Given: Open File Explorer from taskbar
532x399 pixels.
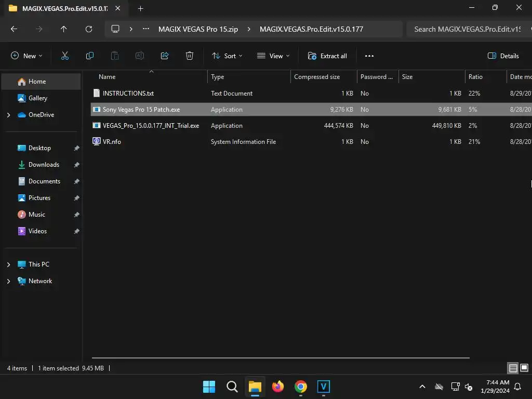Looking at the screenshot, I should 255,387.
